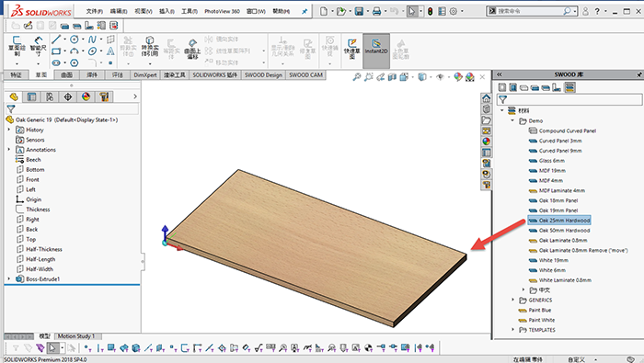Screen dimensions: 644x363
Task: Click the SWOOD library filter field
Action: 569,99
